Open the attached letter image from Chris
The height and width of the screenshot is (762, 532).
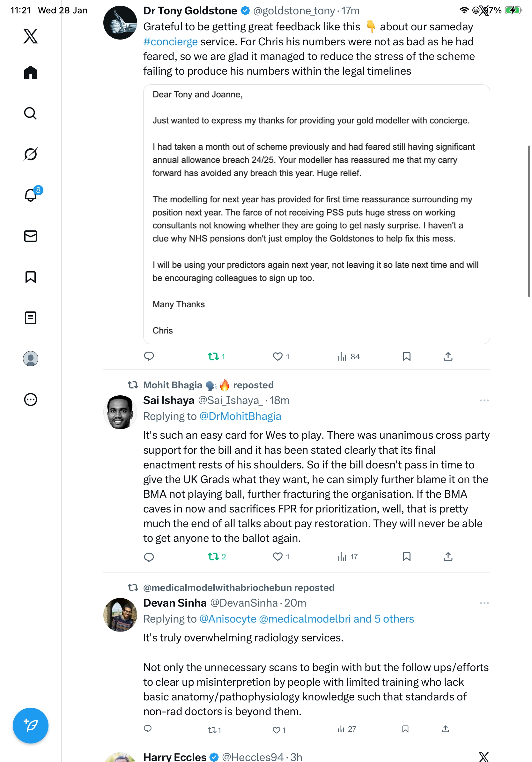(x=316, y=214)
